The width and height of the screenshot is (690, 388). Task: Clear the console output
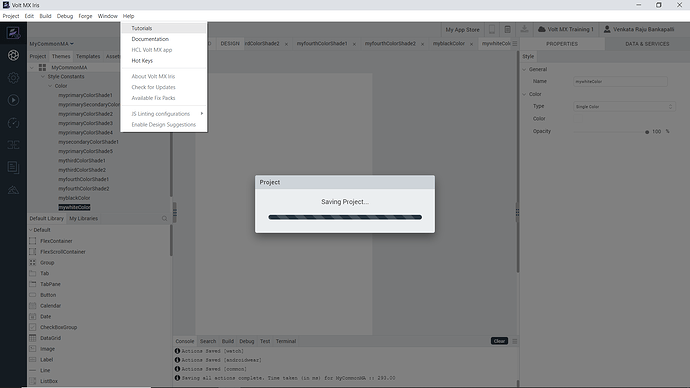[499, 341]
